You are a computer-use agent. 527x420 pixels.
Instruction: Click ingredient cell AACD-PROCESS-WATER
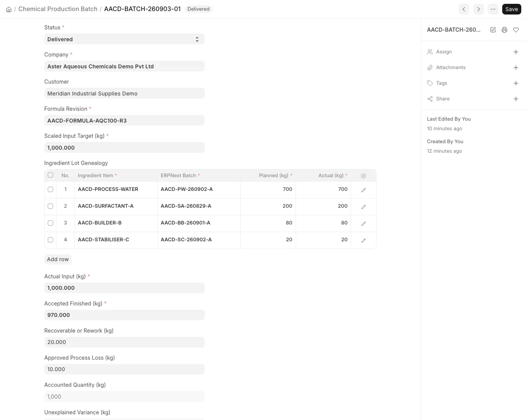point(116,189)
